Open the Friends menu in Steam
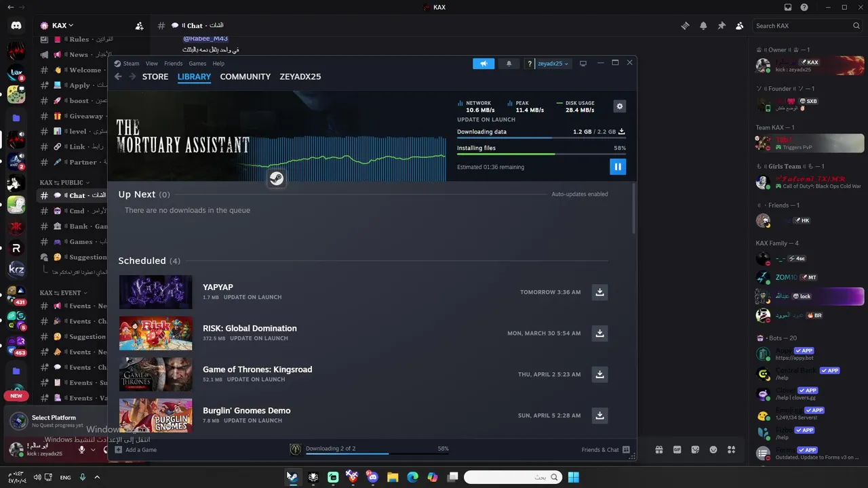 coord(174,64)
